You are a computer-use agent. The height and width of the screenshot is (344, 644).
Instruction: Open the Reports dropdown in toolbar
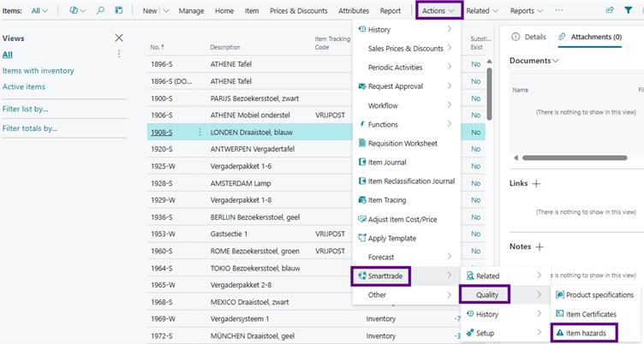tap(527, 10)
